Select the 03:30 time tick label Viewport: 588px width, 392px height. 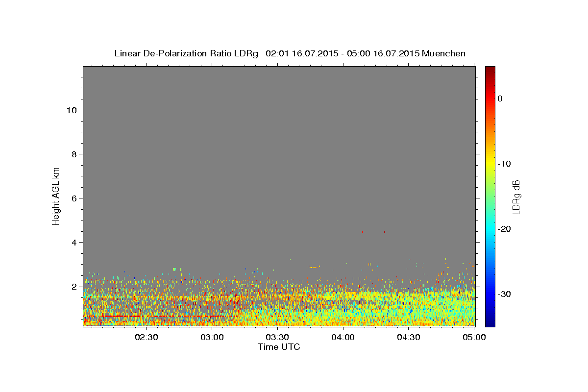[x=277, y=337]
